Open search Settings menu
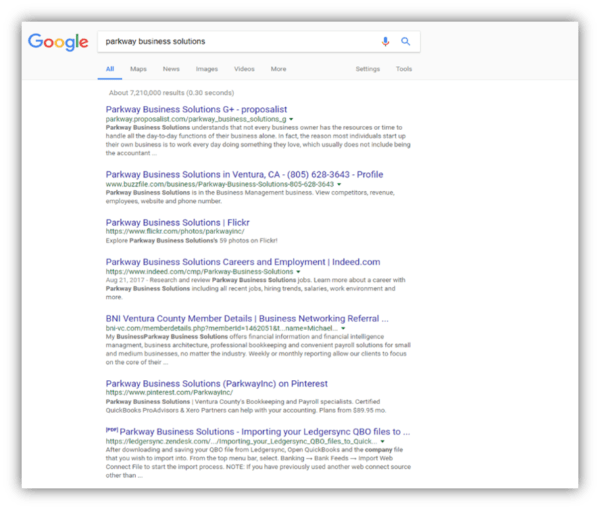This screenshot has height=510, width=600. click(x=368, y=69)
